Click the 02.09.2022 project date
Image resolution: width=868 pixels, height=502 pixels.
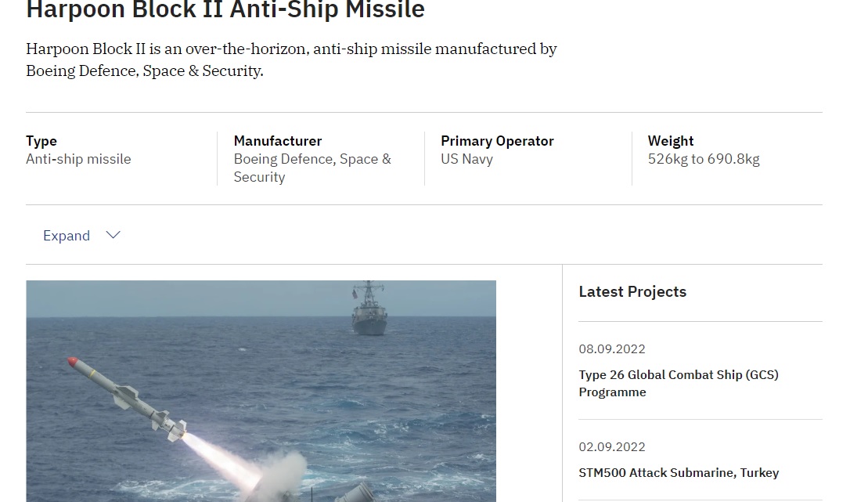click(x=612, y=446)
